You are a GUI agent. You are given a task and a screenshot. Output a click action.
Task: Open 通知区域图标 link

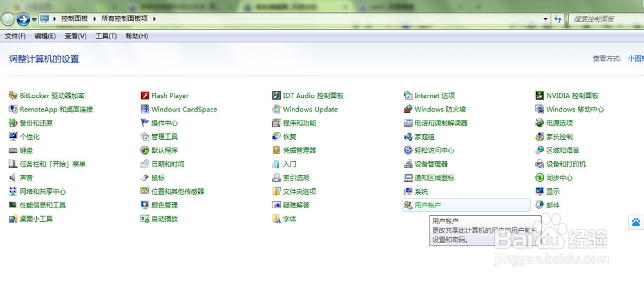435,178
